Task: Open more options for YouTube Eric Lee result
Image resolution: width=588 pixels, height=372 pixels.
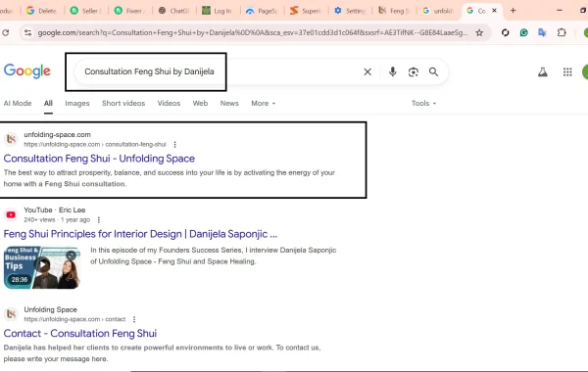Action: pyautogui.click(x=99, y=220)
